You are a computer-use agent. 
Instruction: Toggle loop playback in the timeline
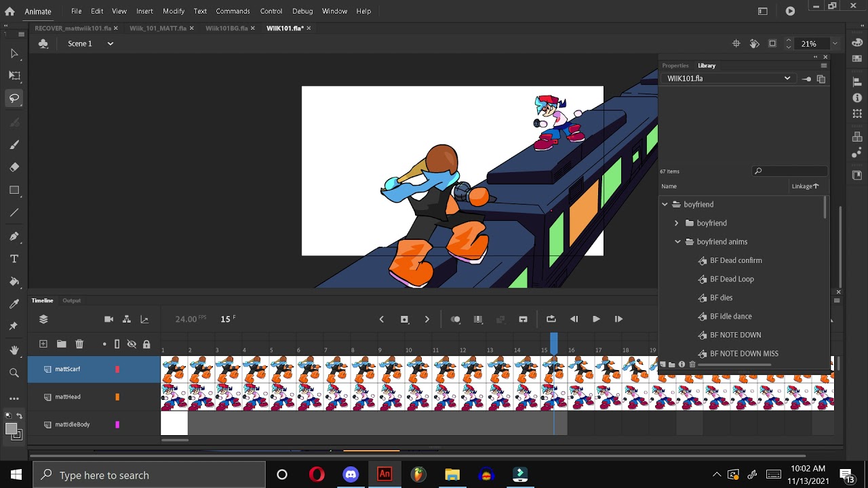pyautogui.click(x=551, y=319)
